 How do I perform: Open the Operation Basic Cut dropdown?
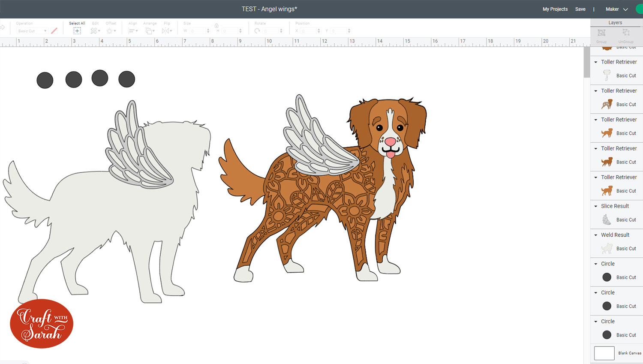click(x=32, y=31)
